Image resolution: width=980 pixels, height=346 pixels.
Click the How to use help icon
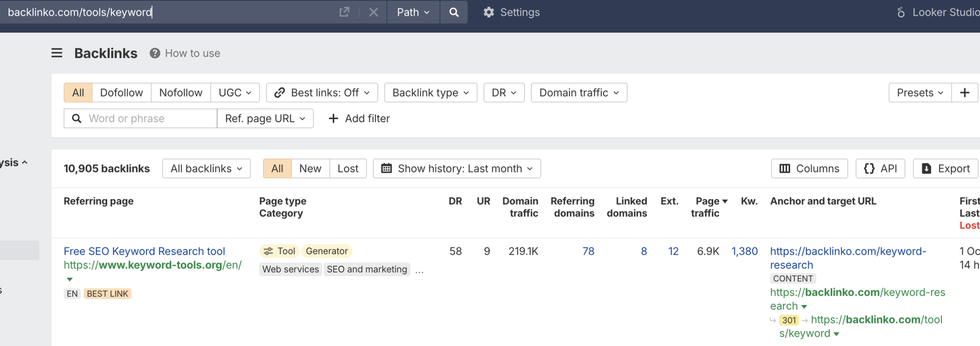155,53
